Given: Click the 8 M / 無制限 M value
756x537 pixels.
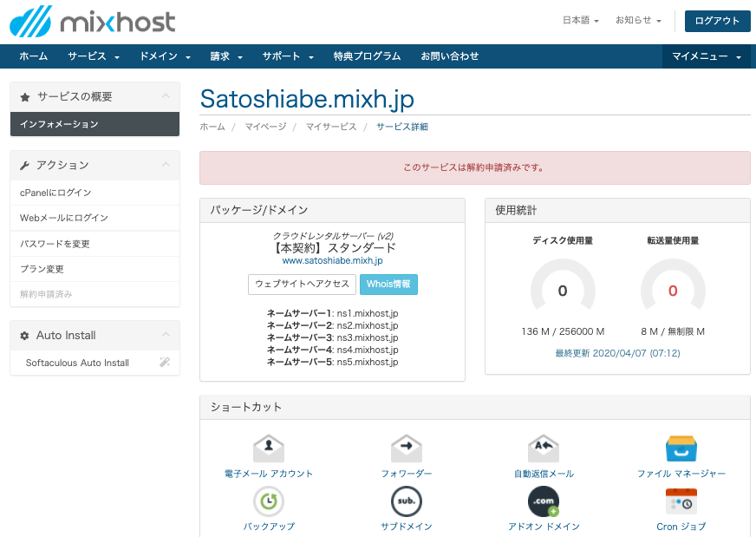Looking at the screenshot, I should pos(673,331).
